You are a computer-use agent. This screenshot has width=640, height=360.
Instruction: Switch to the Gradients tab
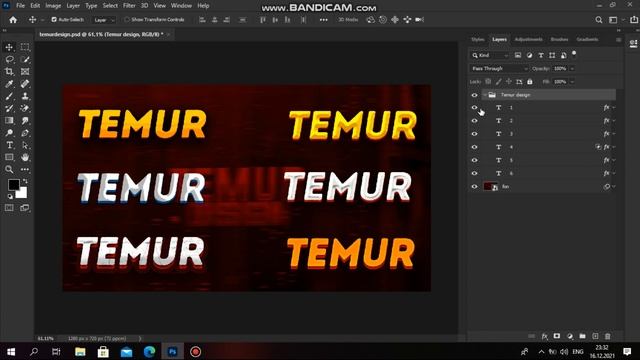tap(587, 40)
